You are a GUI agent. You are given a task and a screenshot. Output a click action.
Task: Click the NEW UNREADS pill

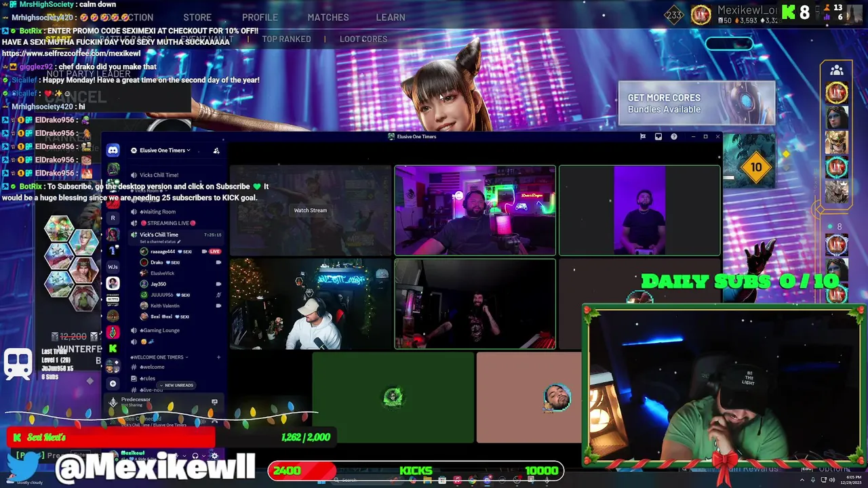click(x=176, y=385)
